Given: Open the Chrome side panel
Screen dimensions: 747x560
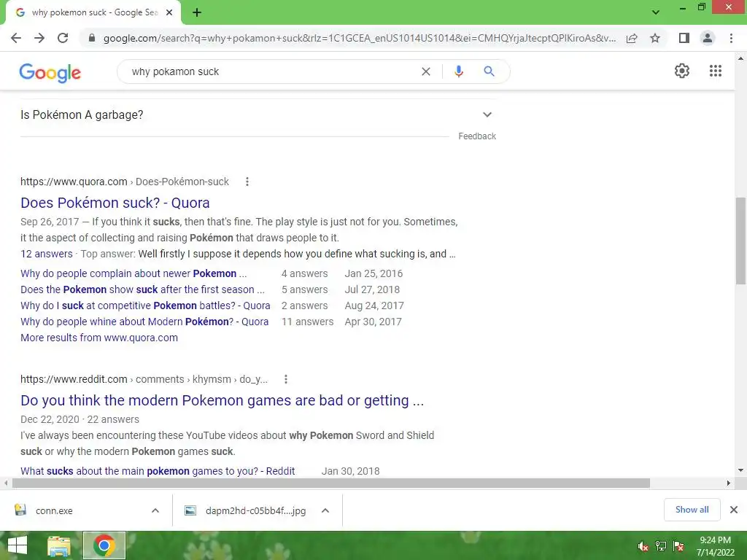Looking at the screenshot, I should pos(684,38).
